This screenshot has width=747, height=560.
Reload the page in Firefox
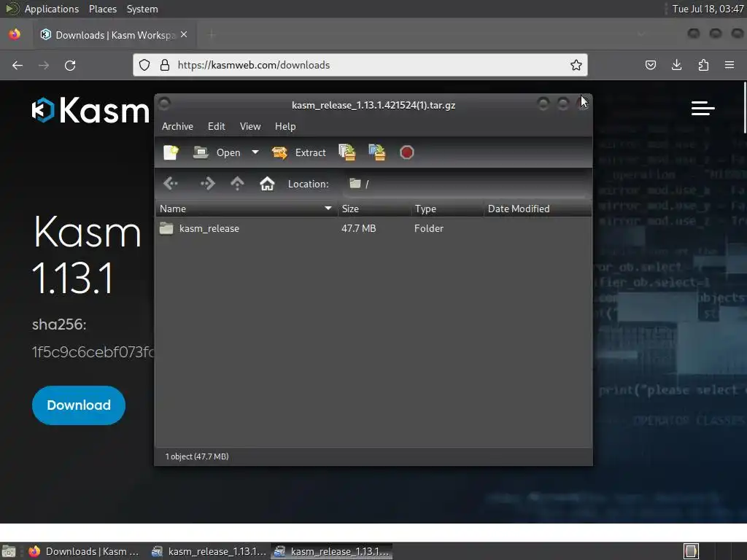(70, 65)
